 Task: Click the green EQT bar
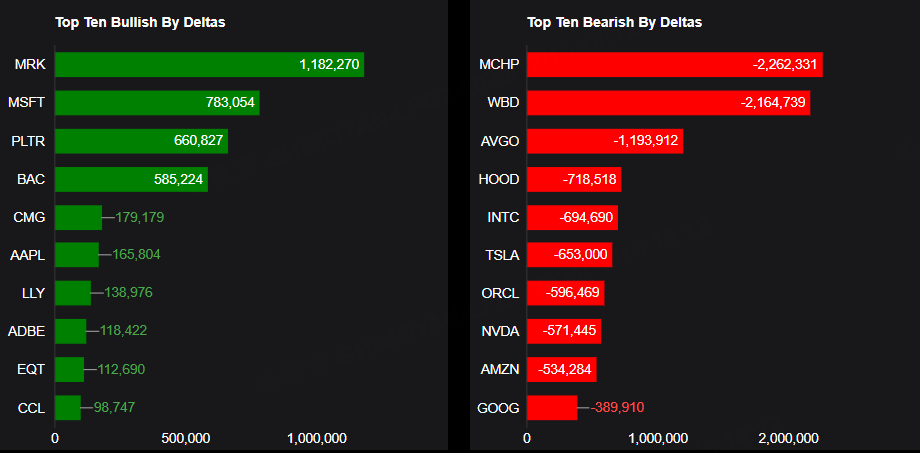[69, 369]
